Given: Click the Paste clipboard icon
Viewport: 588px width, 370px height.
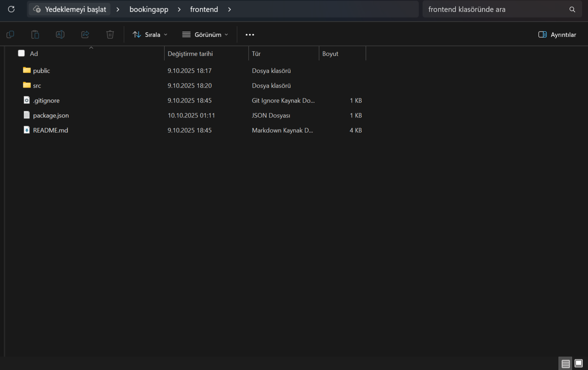Looking at the screenshot, I should click(35, 34).
